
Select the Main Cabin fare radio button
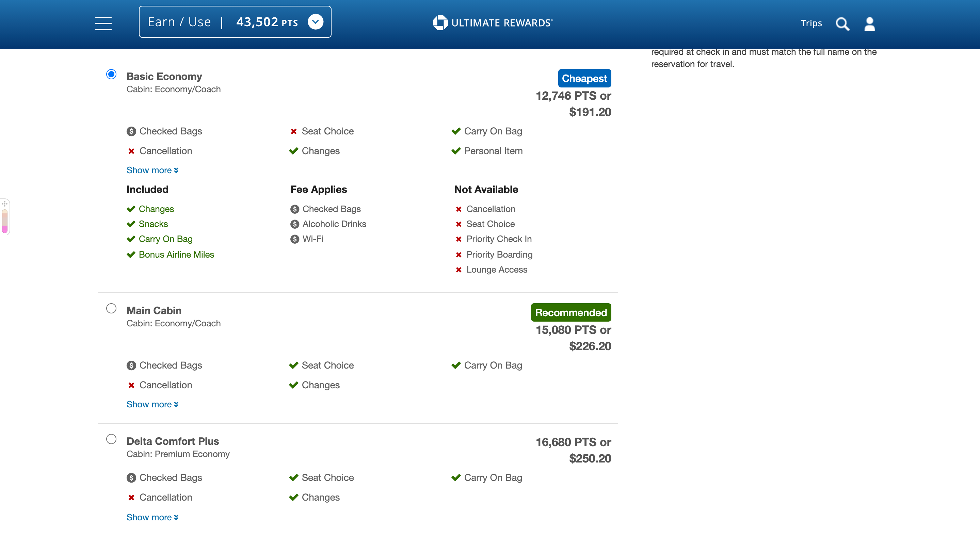coord(111,308)
